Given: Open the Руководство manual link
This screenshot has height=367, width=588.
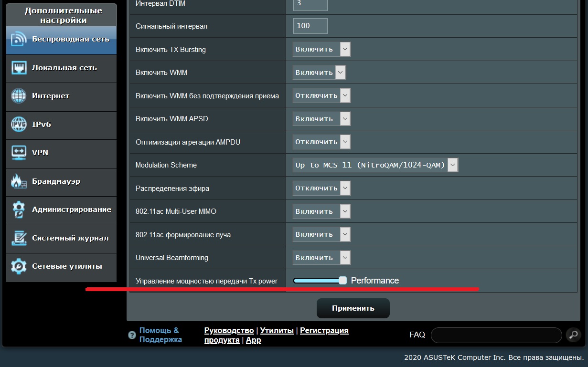Looking at the screenshot, I should click(229, 331).
